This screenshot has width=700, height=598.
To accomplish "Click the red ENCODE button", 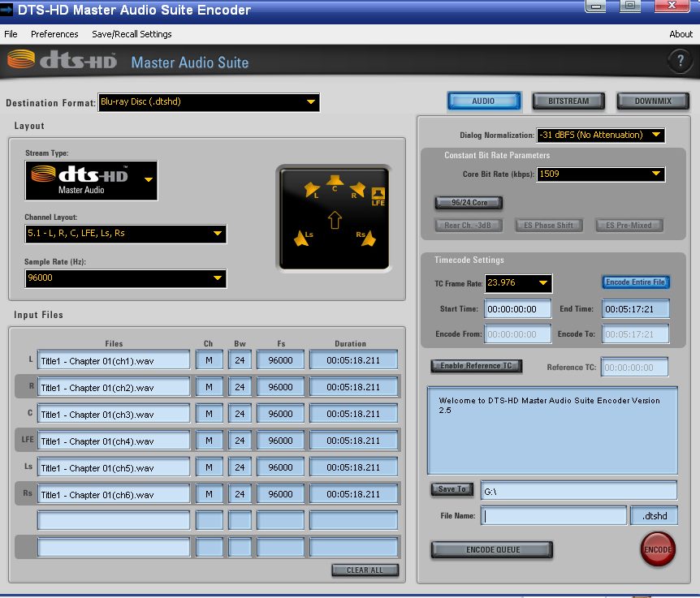I will coord(658,549).
